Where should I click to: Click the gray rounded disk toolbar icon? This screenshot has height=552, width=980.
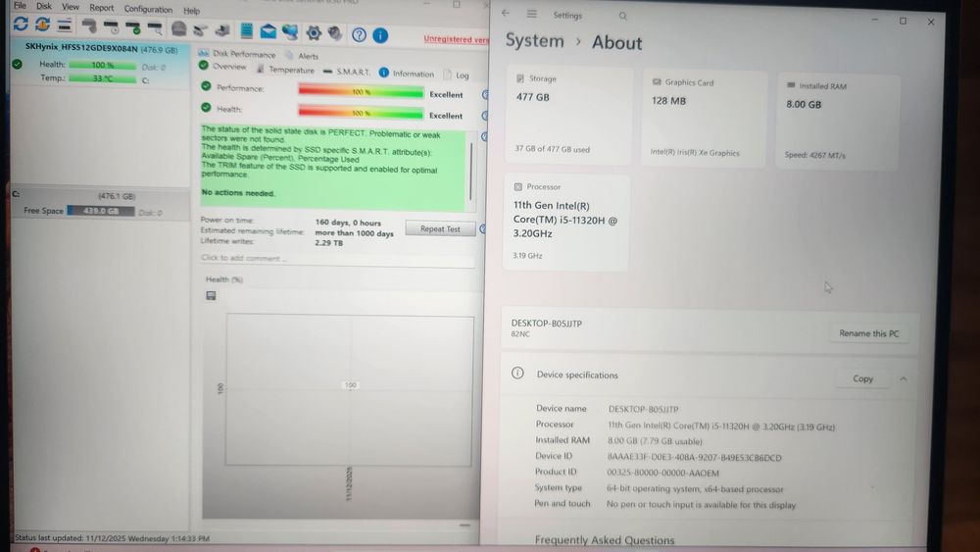point(178,28)
